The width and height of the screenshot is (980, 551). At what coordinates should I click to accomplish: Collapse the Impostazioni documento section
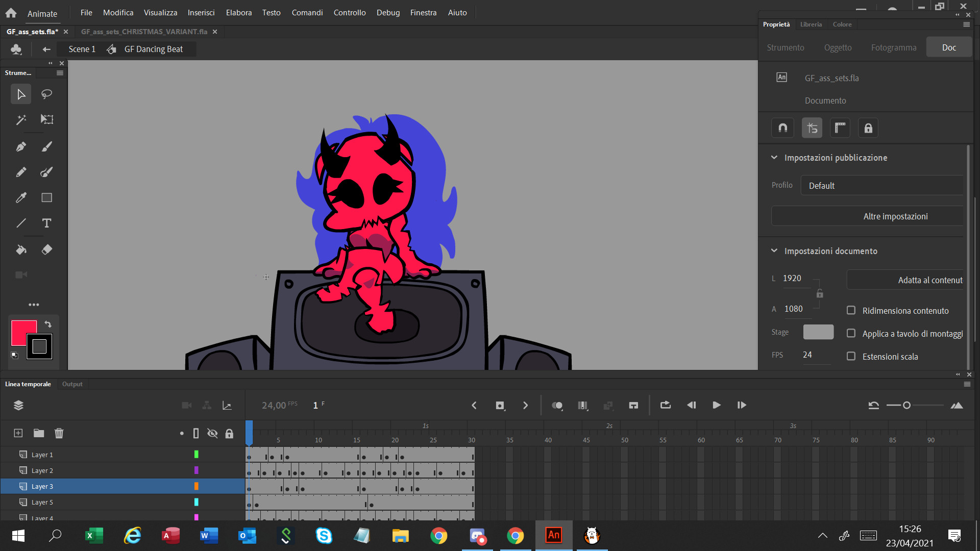click(x=774, y=251)
